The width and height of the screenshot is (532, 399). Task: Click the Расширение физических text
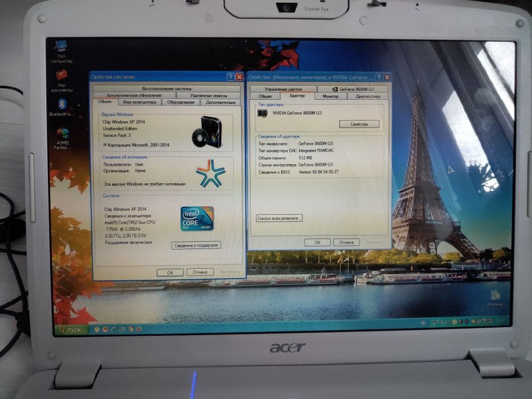(x=129, y=242)
